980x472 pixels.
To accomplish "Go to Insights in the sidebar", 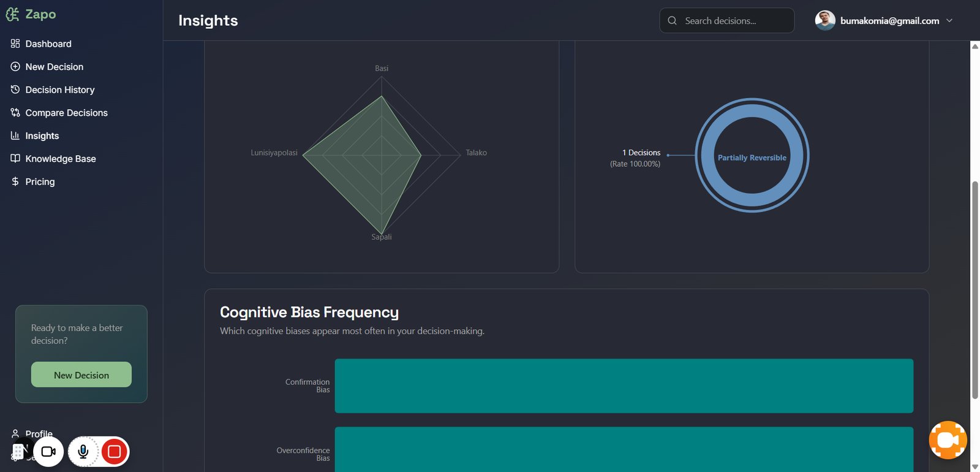I will point(42,135).
